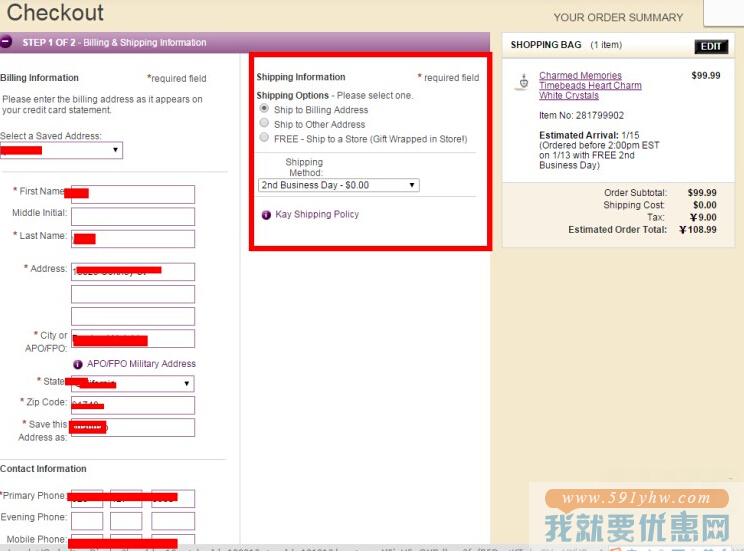744x552 pixels.
Task: Open the Kay Shipping Policy link
Action: pyautogui.click(x=317, y=215)
